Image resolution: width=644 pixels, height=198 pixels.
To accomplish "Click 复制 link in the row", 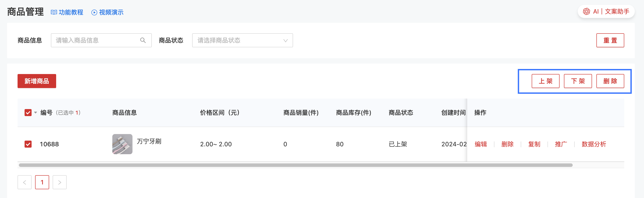I will pos(534,144).
